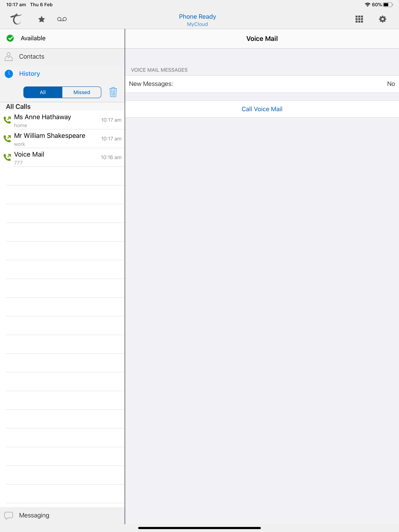The image size is (399, 532).
Task: Click outgoing call icon for Anne Hathaway
Action: coord(7,120)
